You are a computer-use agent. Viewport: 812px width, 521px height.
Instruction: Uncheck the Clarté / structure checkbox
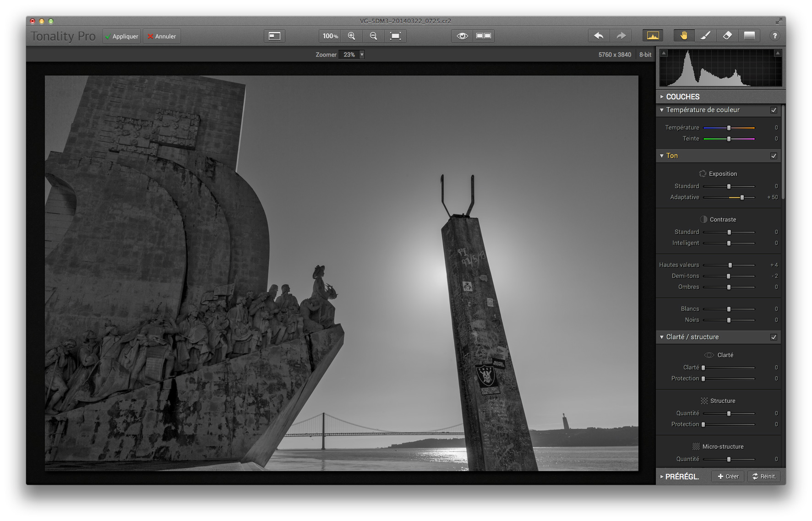[x=774, y=337]
